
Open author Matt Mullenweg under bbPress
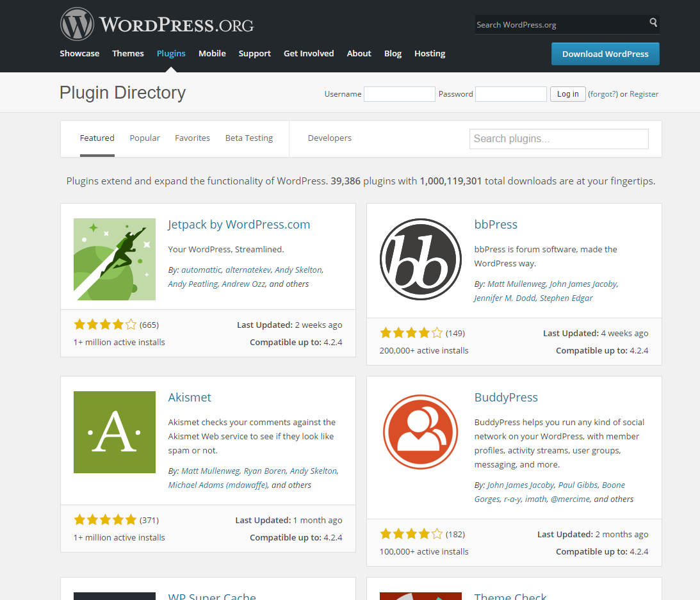coord(516,284)
